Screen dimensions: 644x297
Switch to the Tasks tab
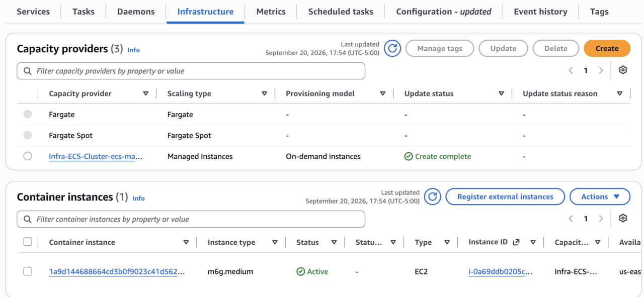(84, 12)
